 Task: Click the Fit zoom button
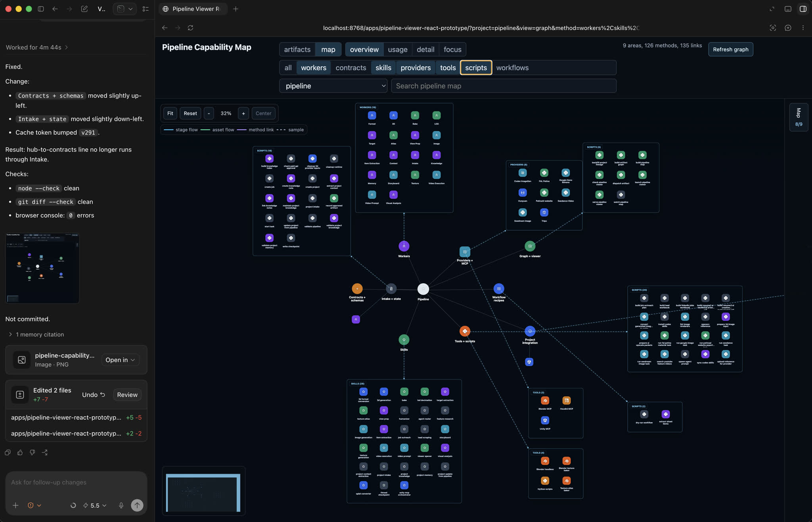pyautogui.click(x=170, y=113)
